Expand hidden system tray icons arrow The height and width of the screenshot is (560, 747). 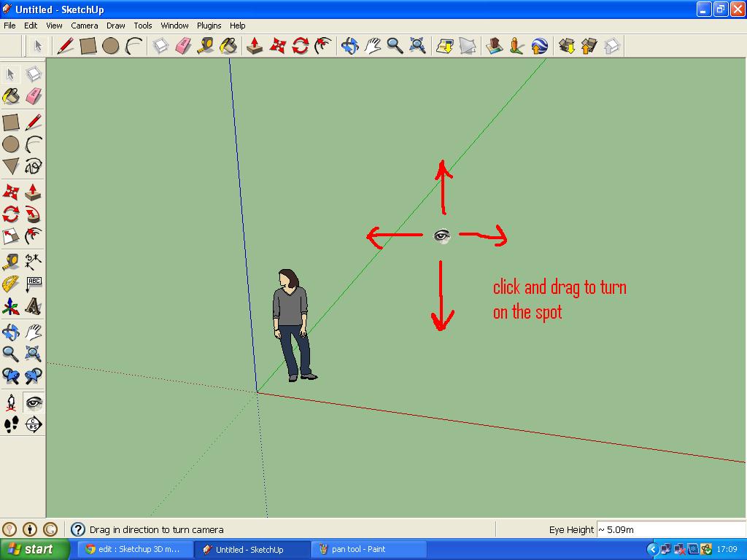coord(653,550)
